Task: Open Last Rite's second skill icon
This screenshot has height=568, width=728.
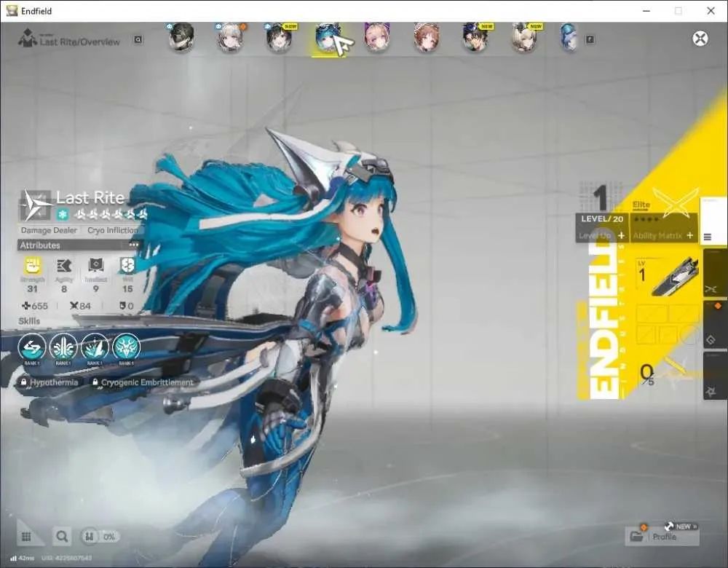Action: pyautogui.click(x=63, y=347)
